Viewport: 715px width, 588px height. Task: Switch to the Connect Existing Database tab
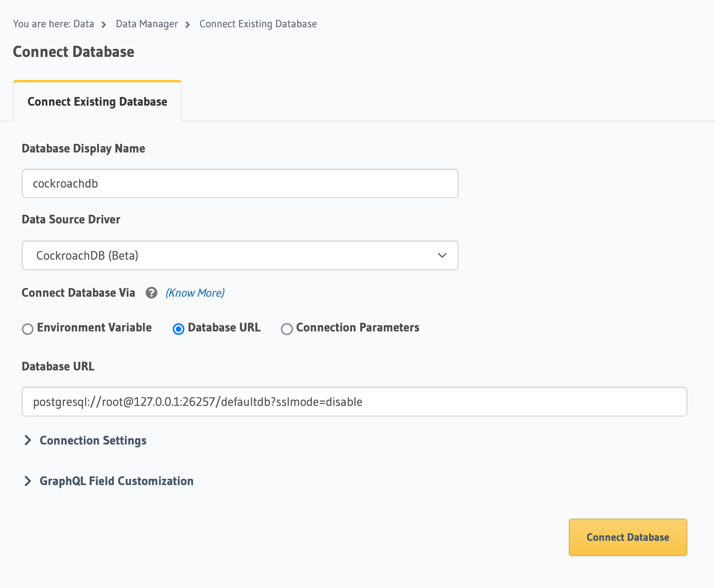pyautogui.click(x=97, y=102)
